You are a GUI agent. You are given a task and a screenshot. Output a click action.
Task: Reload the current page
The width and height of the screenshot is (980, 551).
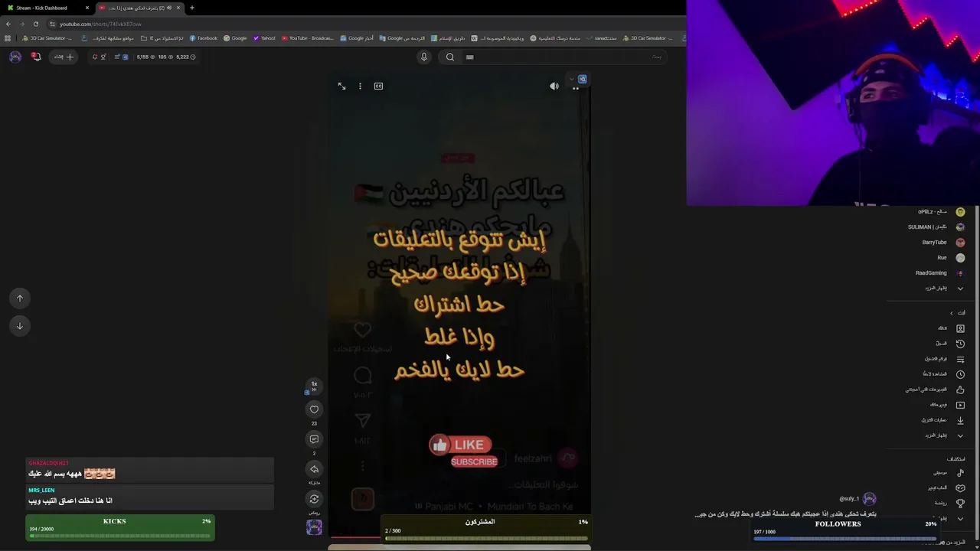pyautogui.click(x=35, y=24)
